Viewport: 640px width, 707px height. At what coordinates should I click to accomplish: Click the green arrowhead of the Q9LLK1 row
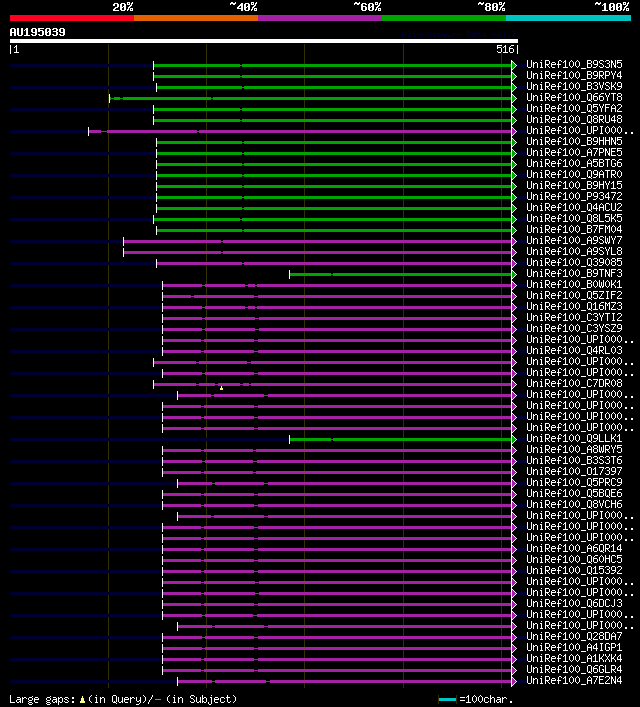(x=514, y=439)
